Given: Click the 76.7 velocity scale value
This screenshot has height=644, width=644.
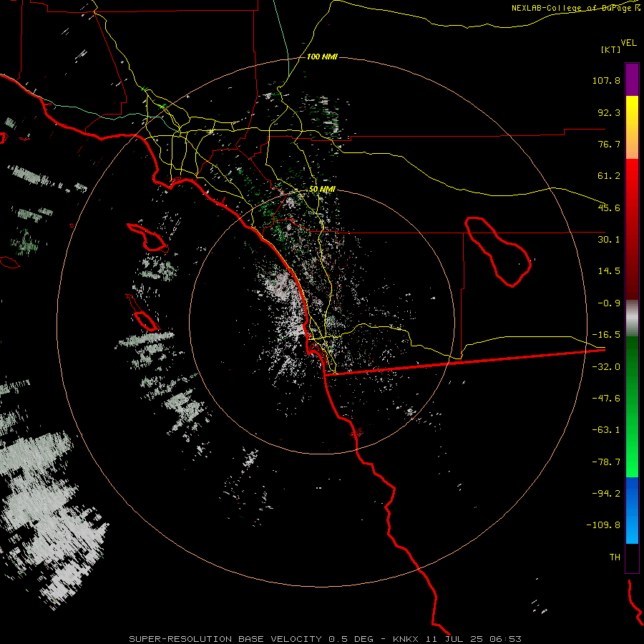Looking at the screenshot, I should pos(609,144).
